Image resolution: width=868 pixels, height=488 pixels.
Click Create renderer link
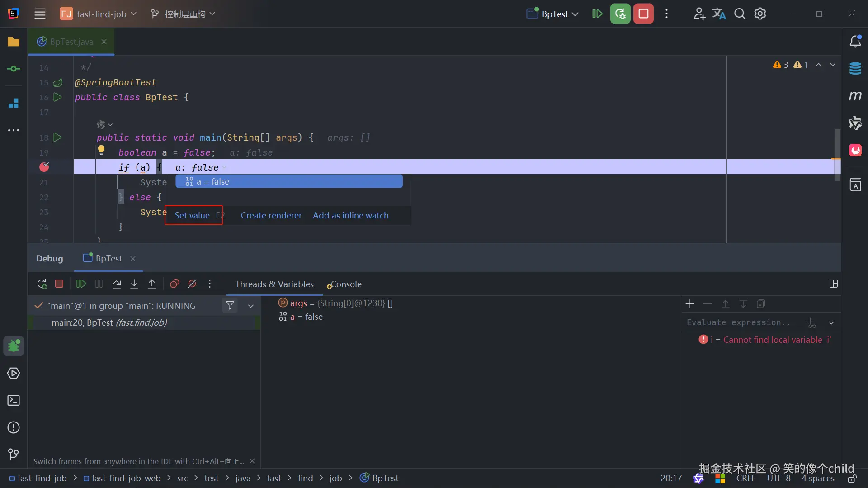click(x=271, y=215)
